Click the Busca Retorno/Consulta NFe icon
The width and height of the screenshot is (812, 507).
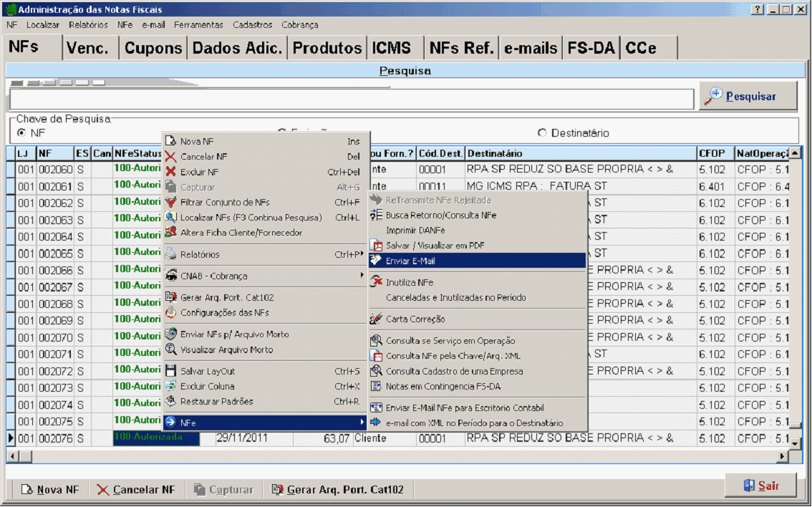pyautogui.click(x=376, y=215)
